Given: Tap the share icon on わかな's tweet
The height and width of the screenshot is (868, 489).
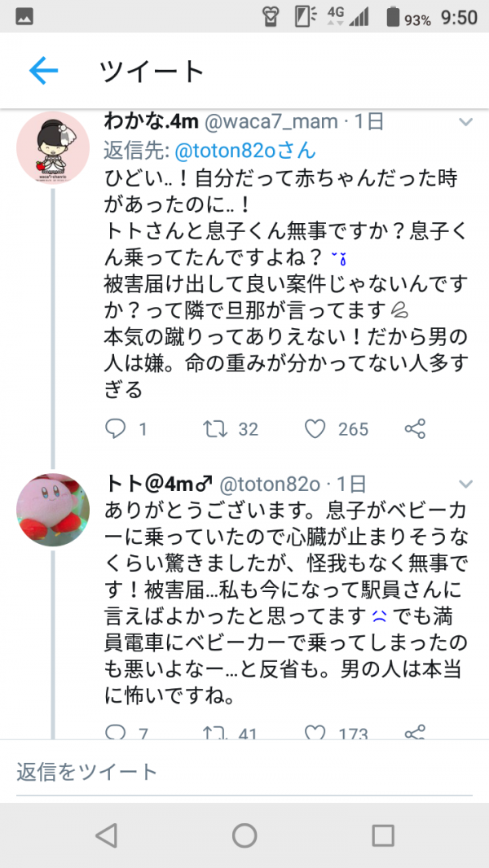Looking at the screenshot, I should (414, 428).
